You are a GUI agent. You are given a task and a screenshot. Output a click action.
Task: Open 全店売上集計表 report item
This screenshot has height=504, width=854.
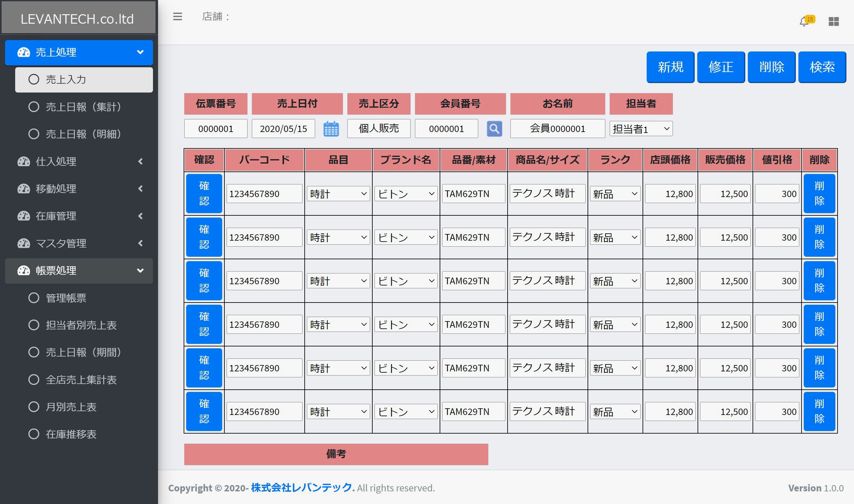pyautogui.click(x=84, y=380)
